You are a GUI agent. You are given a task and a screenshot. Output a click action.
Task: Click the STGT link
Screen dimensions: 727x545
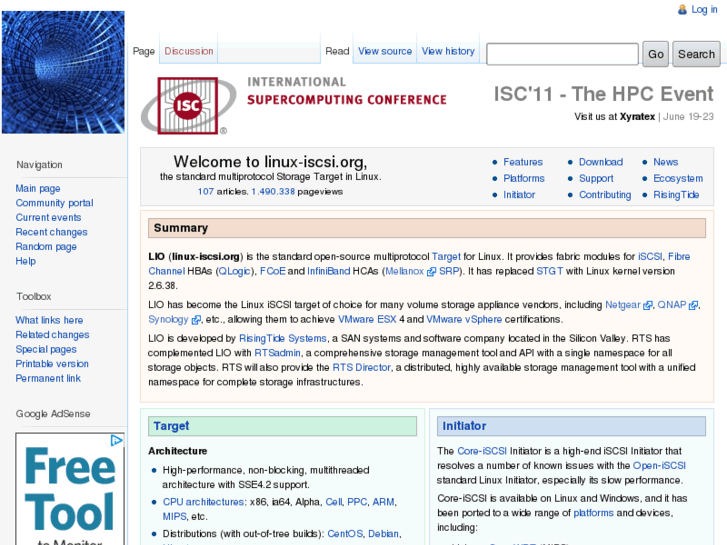coord(549,271)
